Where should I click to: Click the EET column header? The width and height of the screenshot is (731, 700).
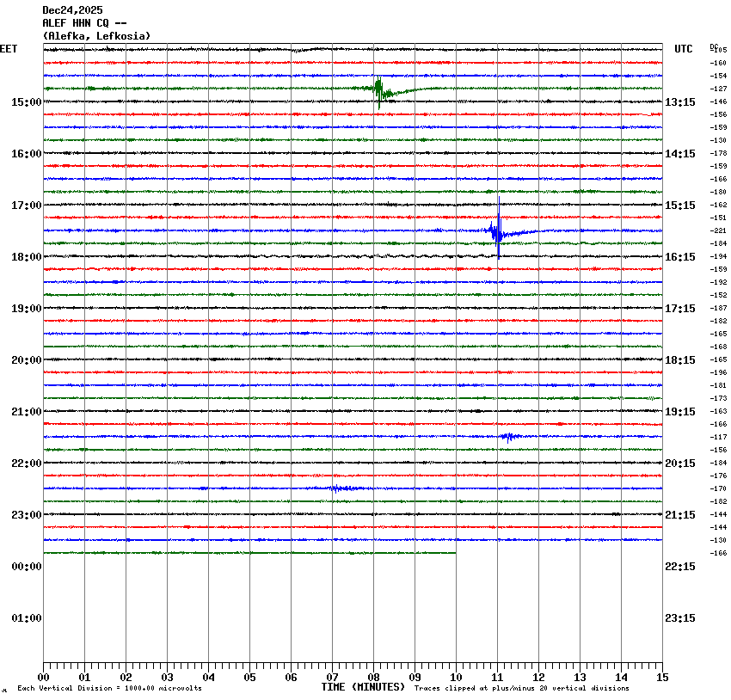[x=9, y=49]
